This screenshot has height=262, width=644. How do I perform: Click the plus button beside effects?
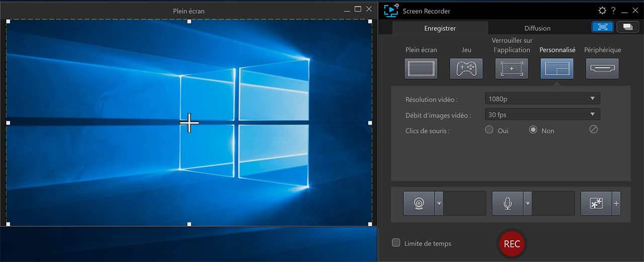(616, 203)
